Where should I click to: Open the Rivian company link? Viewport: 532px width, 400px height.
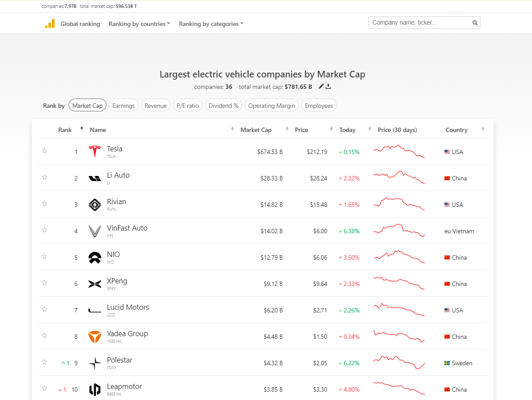[x=117, y=202]
